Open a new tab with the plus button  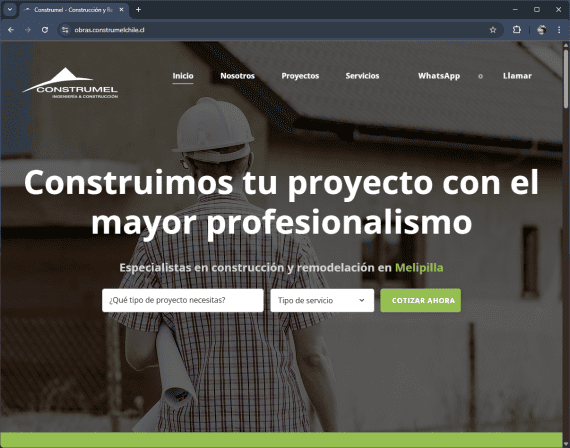tap(138, 10)
